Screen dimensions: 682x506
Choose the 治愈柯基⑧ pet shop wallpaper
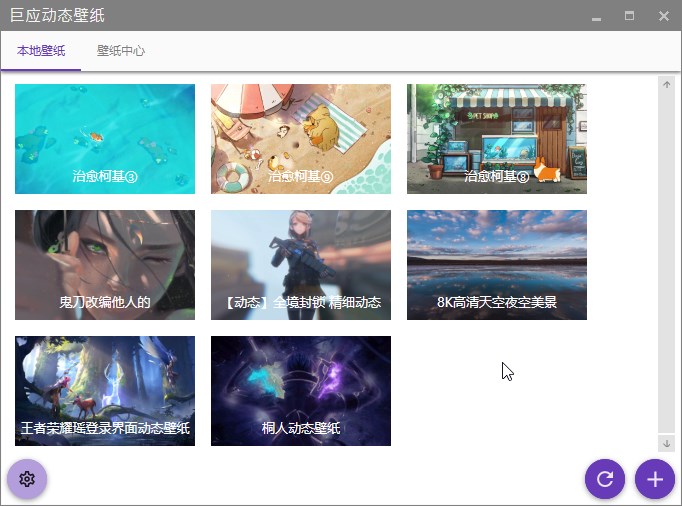coord(497,139)
